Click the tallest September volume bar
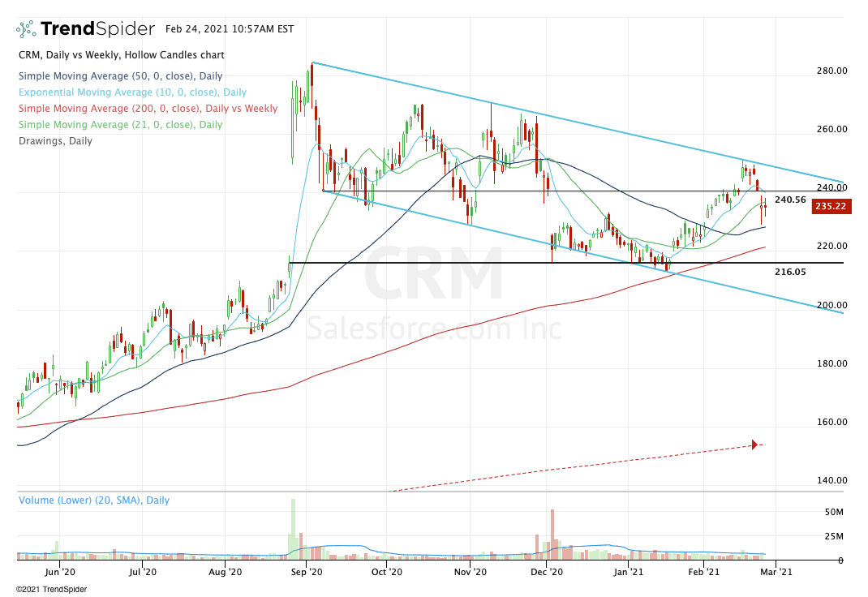This screenshot has width=868, height=597. 294,530
